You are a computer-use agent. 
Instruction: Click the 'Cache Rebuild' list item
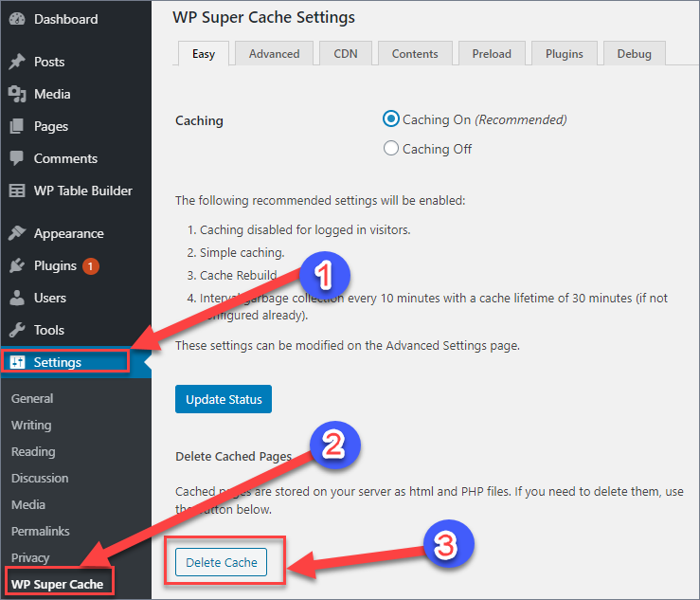point(238,275)
